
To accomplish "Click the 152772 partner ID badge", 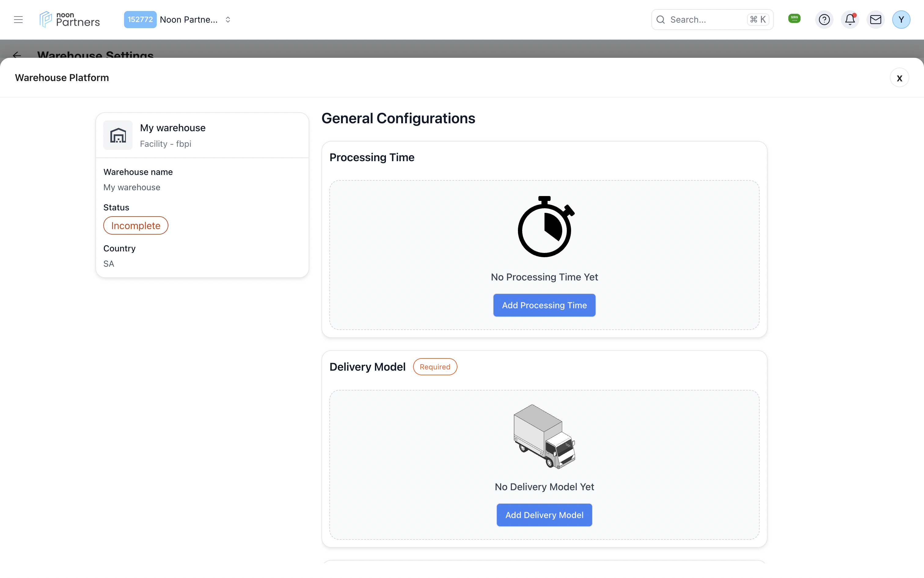I will [140, 20].
